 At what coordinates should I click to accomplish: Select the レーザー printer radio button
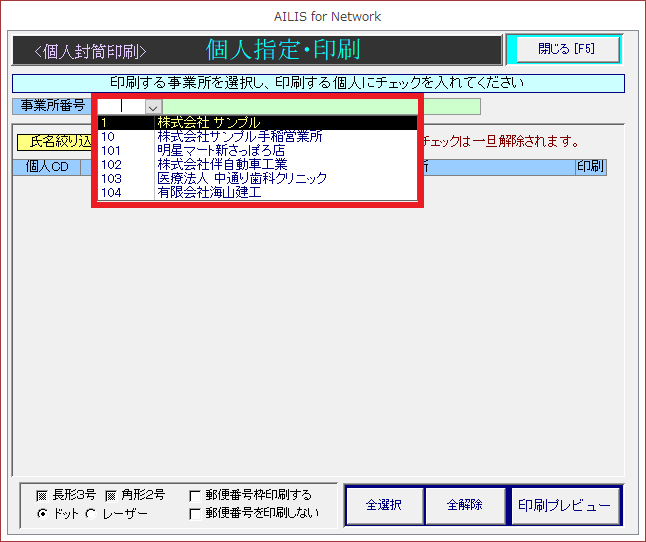(x=90, y=514)
